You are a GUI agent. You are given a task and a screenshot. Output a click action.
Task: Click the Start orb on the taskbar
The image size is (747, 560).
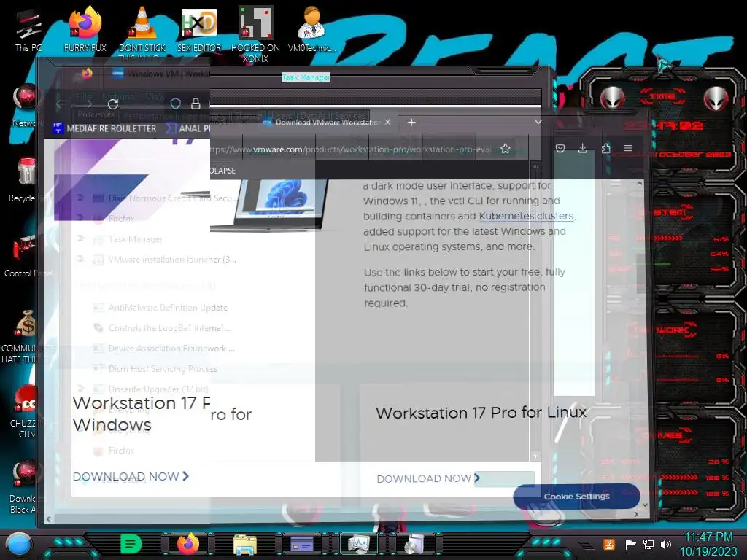[x=18, y=544]
